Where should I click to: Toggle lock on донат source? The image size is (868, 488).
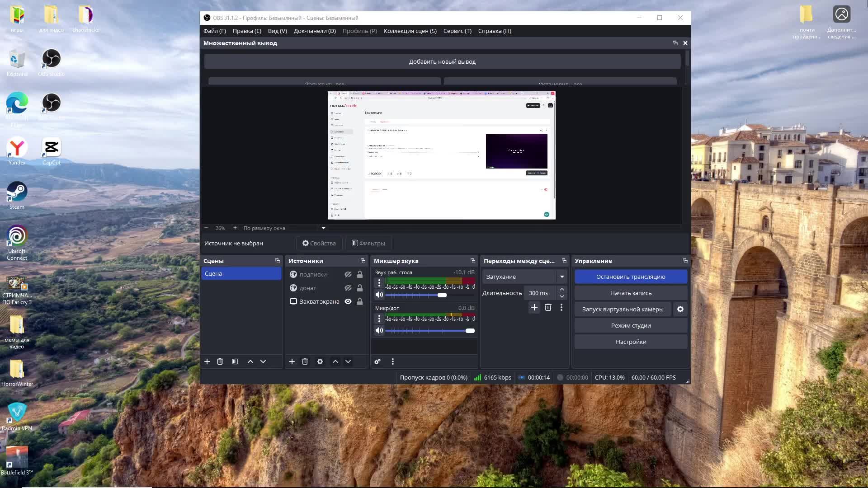click(x=360, y=288)
